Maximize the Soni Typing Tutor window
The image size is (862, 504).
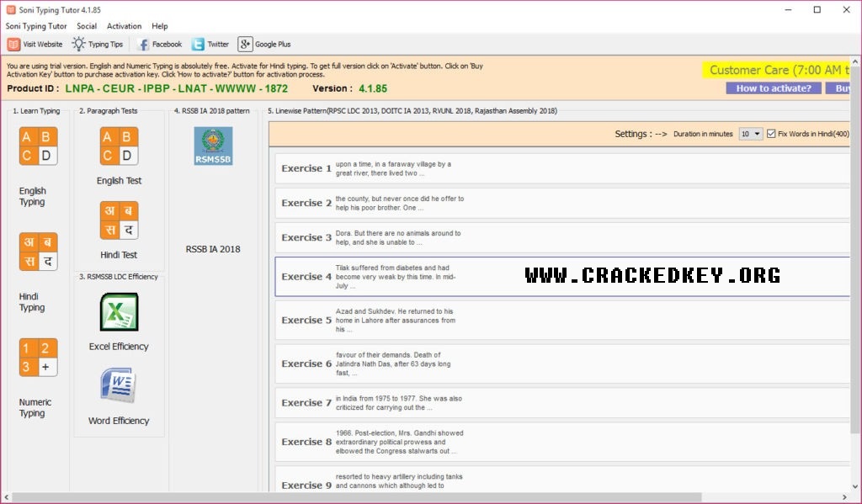(x=817, y=9)
